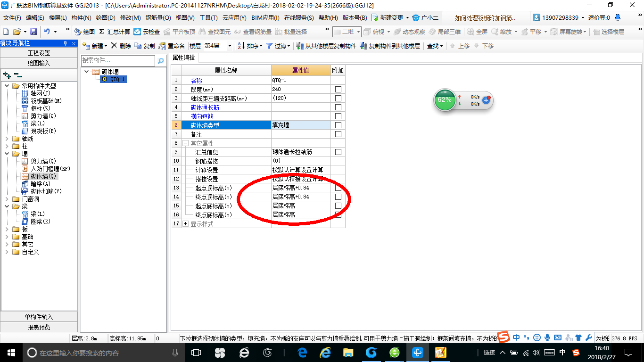644x362 pixels.
Task: Click the open folder icon
Action: point(17,32)
